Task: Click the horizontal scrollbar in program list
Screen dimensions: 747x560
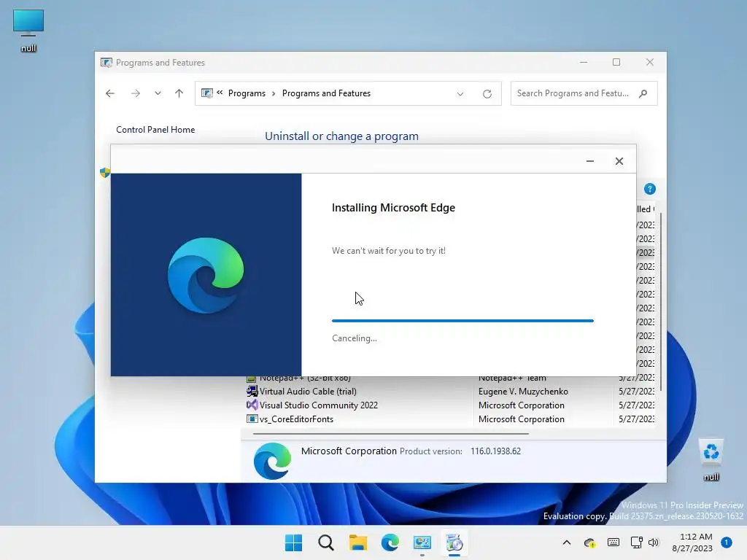Action: point(391,434)
